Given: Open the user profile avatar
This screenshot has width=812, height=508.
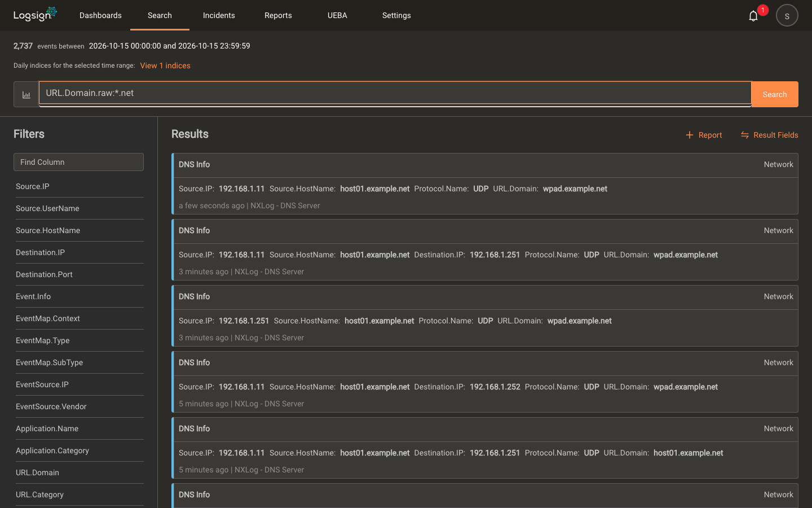Looking at the screenshot, I should (x=787, y=15).
